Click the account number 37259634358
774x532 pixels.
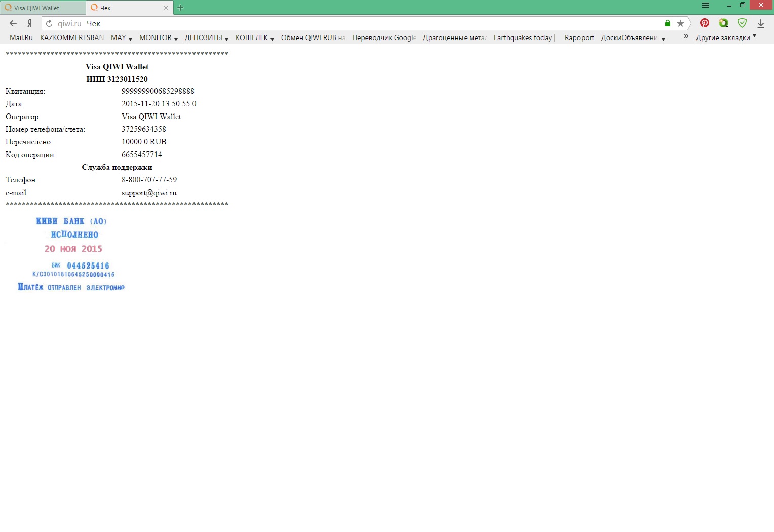(144, 129)
